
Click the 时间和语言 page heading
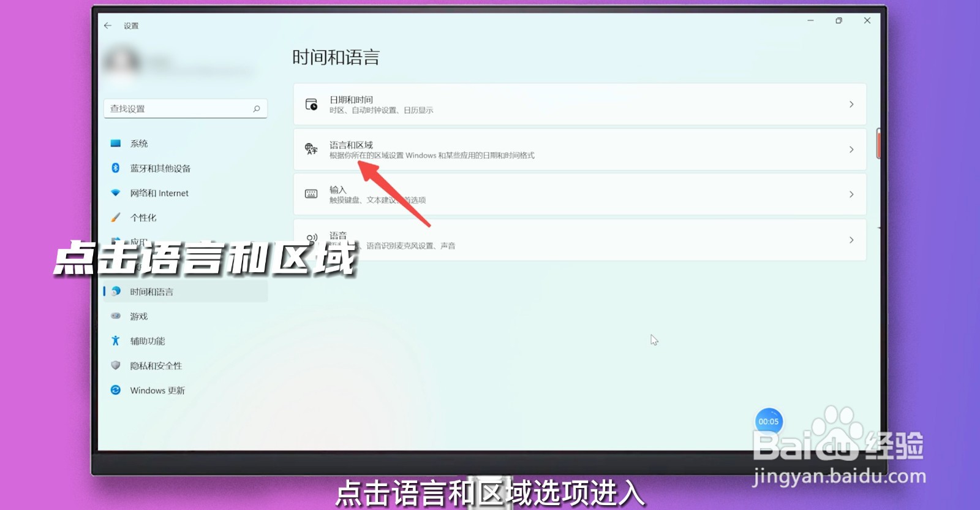tap(336, 58)
